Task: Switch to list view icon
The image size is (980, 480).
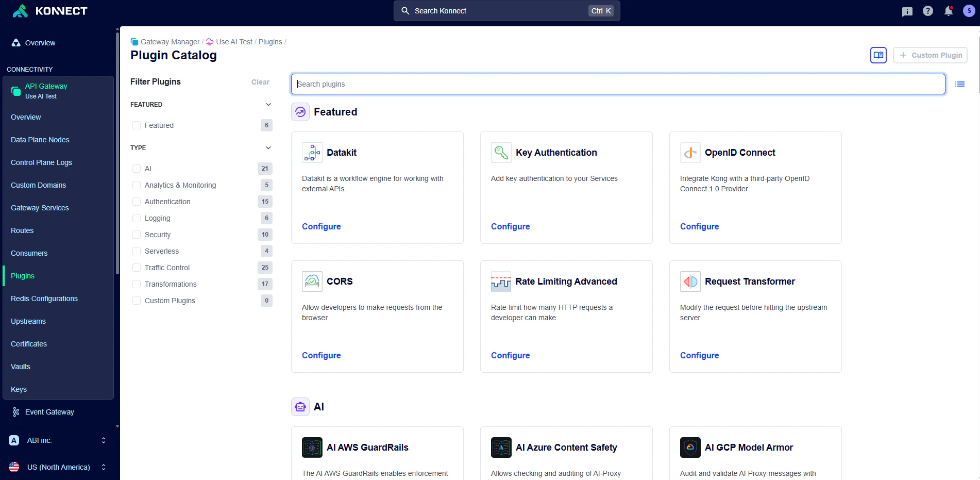Action: point(960,84)
